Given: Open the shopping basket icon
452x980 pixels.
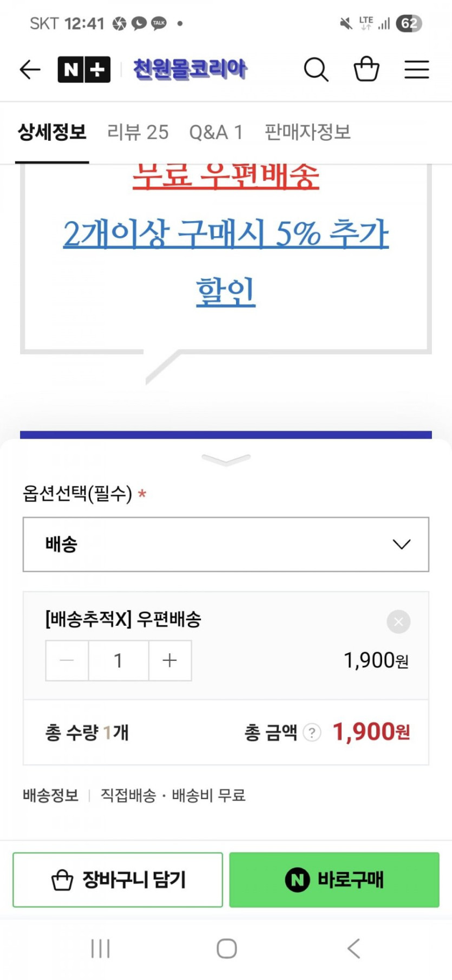Looking at the screenshot, I should 366,69.
